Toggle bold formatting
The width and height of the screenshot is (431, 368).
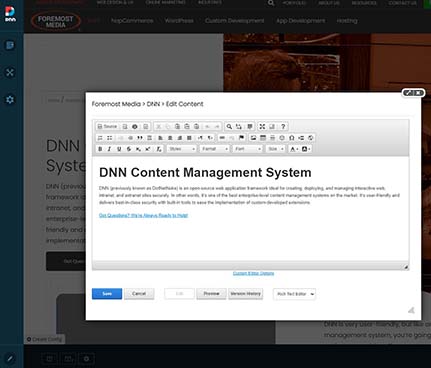100,149
